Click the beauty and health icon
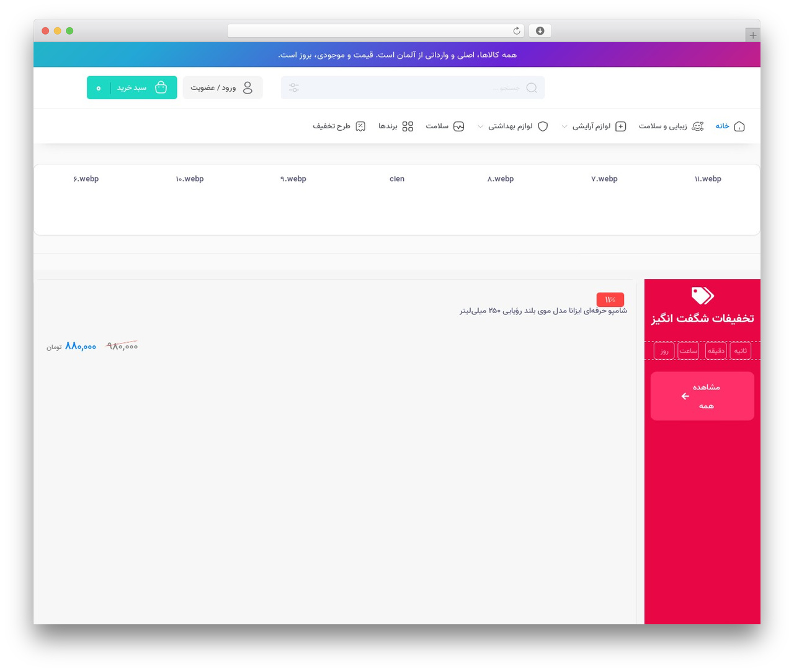 pos(698,126)
